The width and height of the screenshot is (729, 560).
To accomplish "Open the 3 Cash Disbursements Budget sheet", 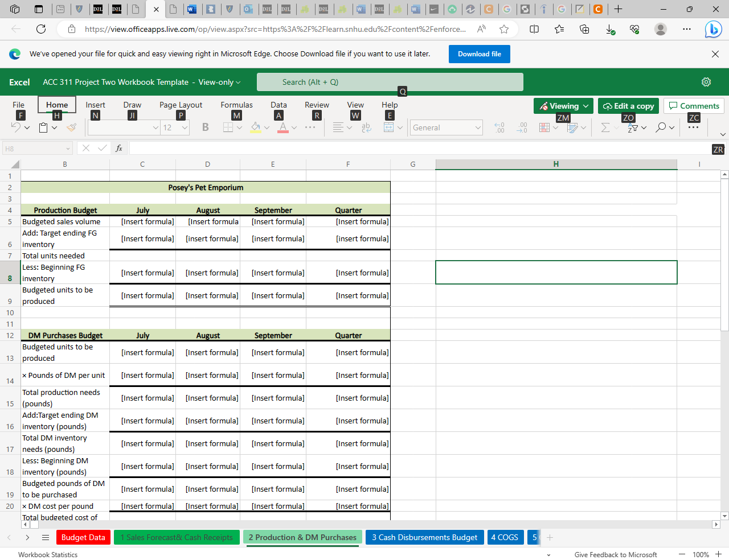I will 425,537.
